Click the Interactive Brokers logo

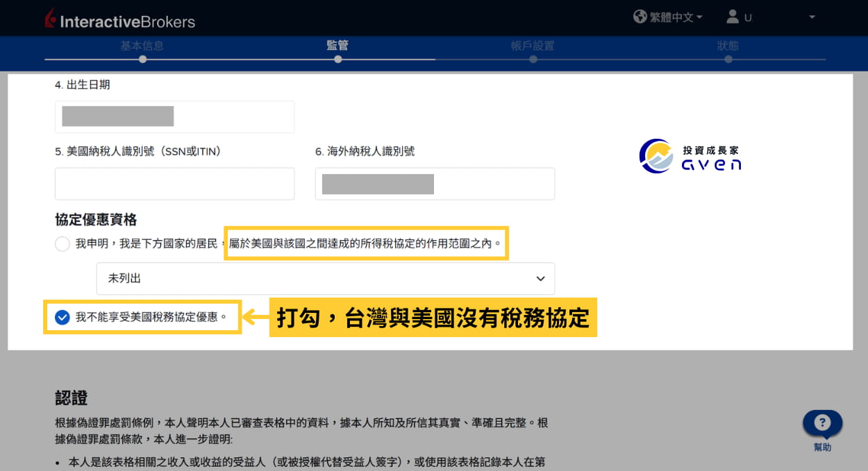click(x=119, y=20)
